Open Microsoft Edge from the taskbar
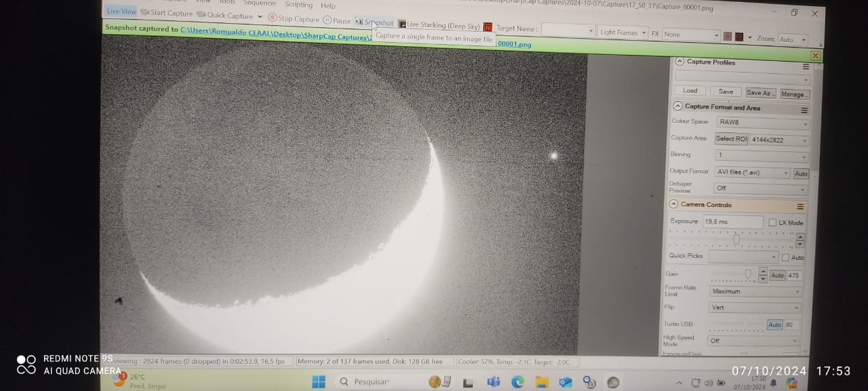 [517, 382]
